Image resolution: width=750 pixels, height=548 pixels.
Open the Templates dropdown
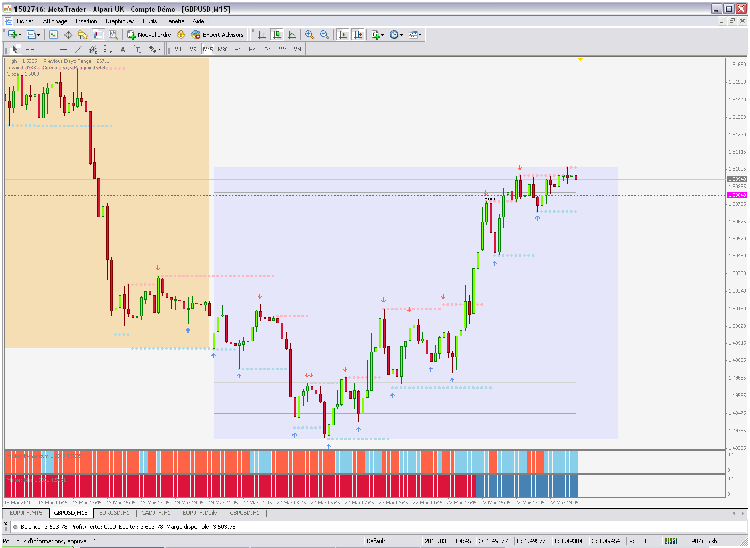pos(414,34)
